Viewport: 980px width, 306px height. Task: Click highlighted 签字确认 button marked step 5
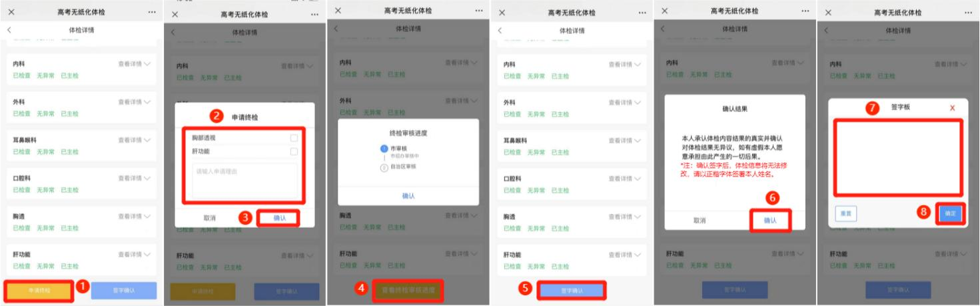coord(572,291)
